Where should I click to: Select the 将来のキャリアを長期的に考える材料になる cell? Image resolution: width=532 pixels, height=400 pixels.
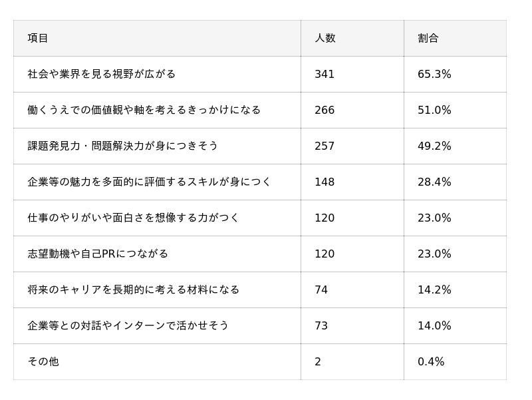134,290
